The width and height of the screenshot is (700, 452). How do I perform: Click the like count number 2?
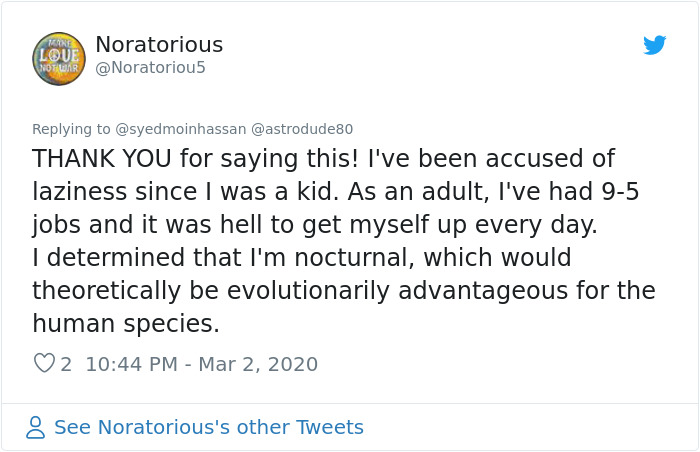pyautogui.click(x=66, y=364)
